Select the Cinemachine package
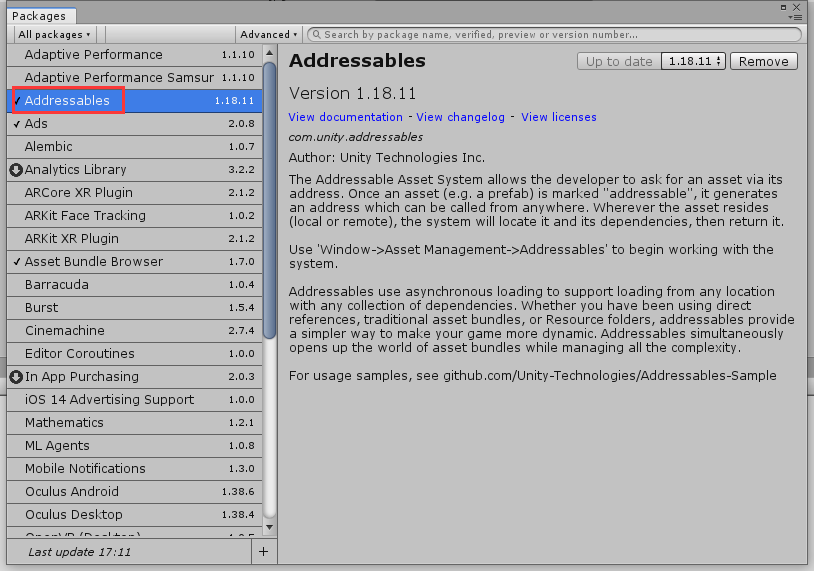 [x=135, y=331]
